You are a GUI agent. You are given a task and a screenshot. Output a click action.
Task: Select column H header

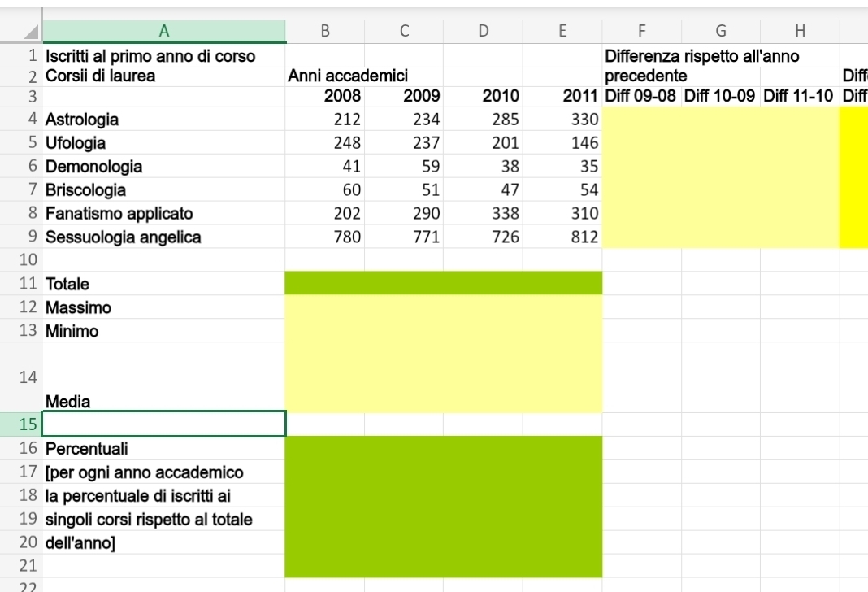[x=799, y=32]
